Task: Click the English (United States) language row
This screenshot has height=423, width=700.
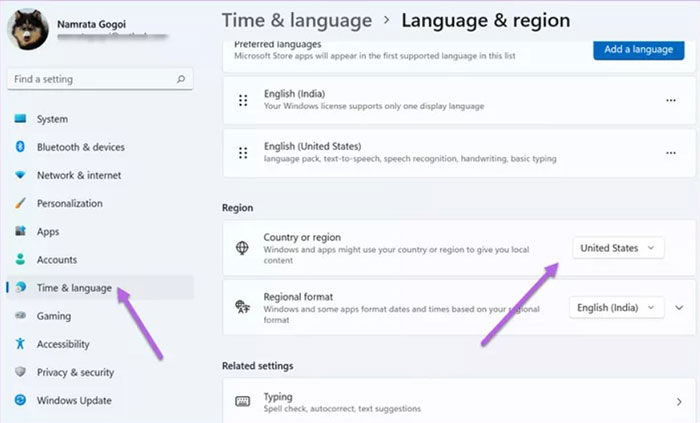Action: (459, 153)
